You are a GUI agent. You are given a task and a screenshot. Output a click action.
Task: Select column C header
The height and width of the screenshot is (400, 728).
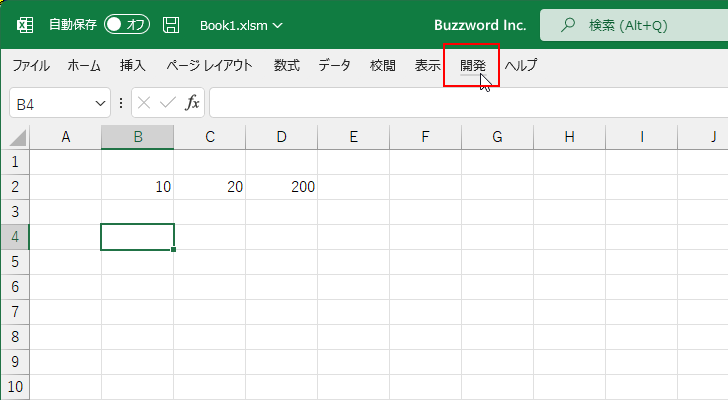pos(210,137)
